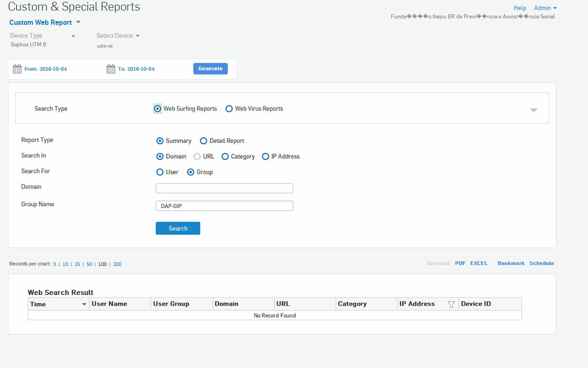Click the Category column header in results

pos(366,304)
